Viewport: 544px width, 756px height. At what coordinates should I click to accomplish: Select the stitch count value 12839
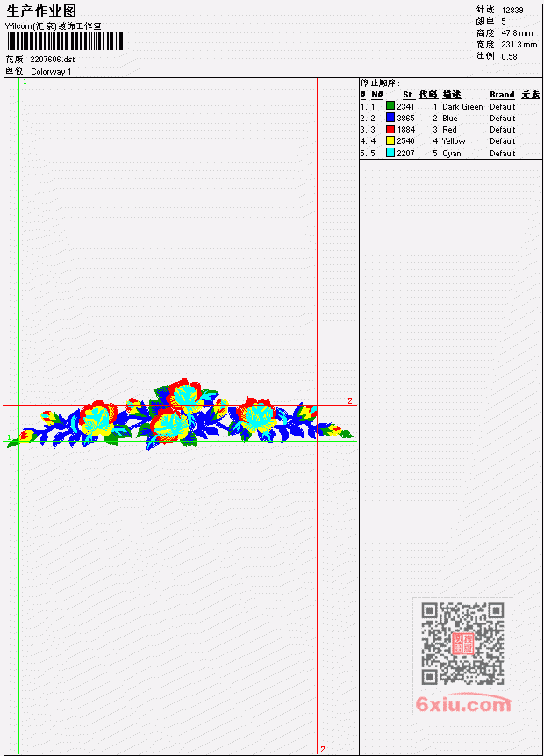click(x=512, y=11)
